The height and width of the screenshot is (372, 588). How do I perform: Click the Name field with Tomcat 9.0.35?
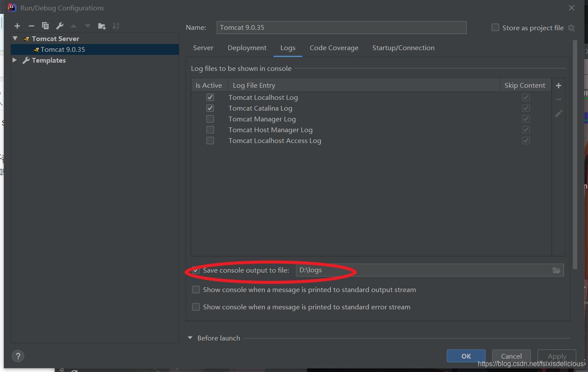pos(341,27)
